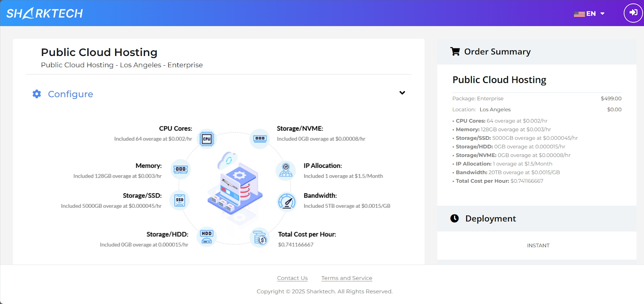Collapse the Configure section chevron
Viewport: 644px width, 304px height.
coord(402,93)
